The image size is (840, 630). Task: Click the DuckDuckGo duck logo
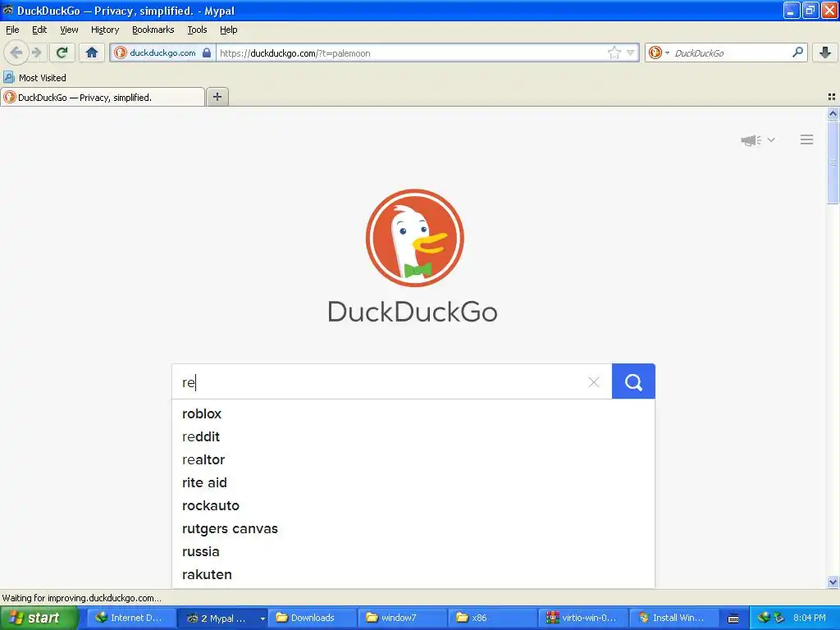414,238
